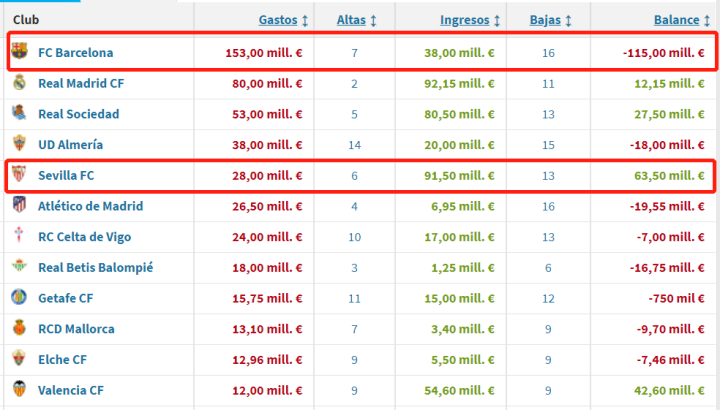The height and width of the screenshot is (410, 720).
Task: Open the RCD Mallorca club link
Action: click(76, 329)
